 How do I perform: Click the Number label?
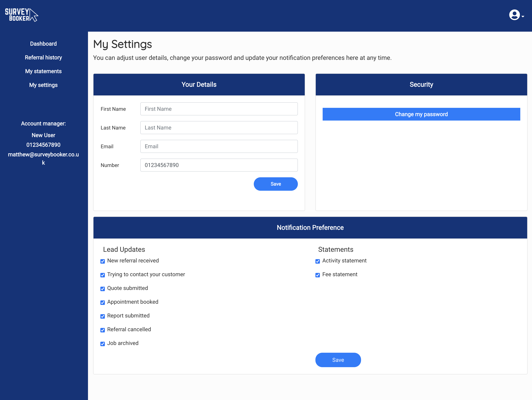pyautogui.click(x=110, y=165)
